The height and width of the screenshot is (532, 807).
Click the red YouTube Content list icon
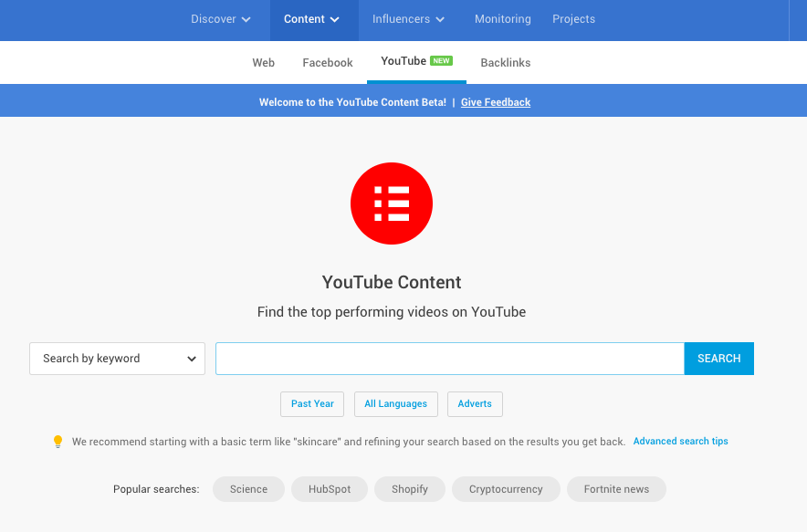click(x=392, y=203)
